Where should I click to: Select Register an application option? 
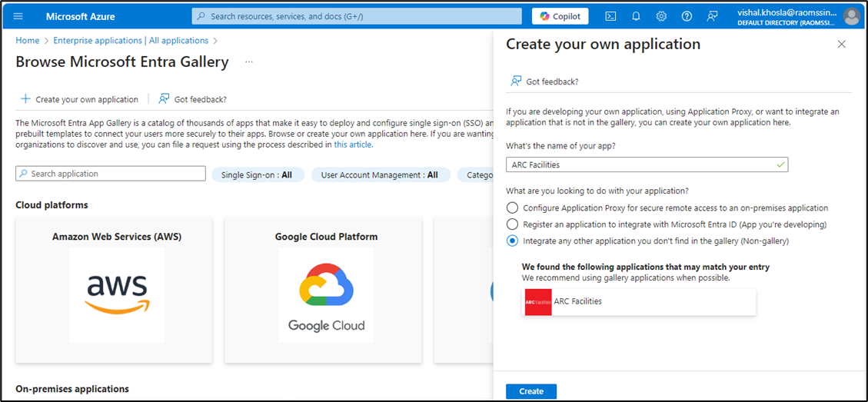[667, 224]
